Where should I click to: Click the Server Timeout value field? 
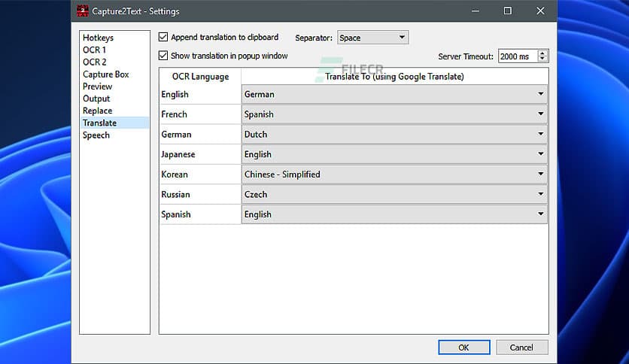coord(516,56)
